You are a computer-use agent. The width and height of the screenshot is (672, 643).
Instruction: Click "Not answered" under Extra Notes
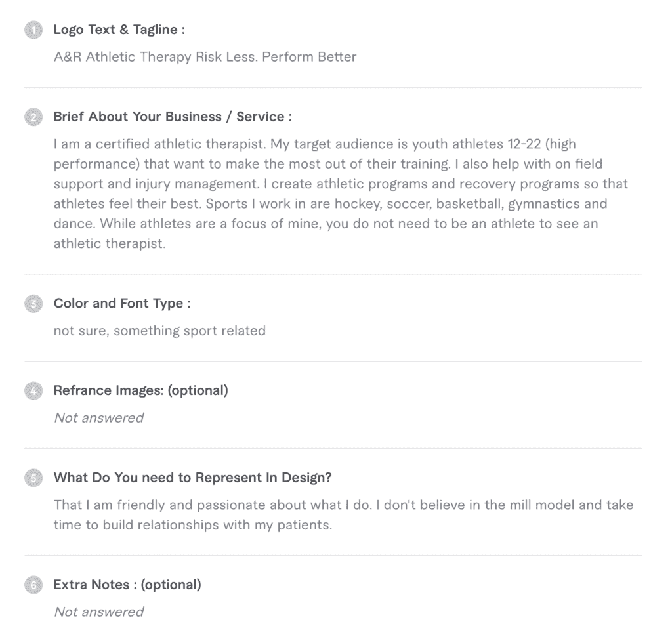point(98,612)
